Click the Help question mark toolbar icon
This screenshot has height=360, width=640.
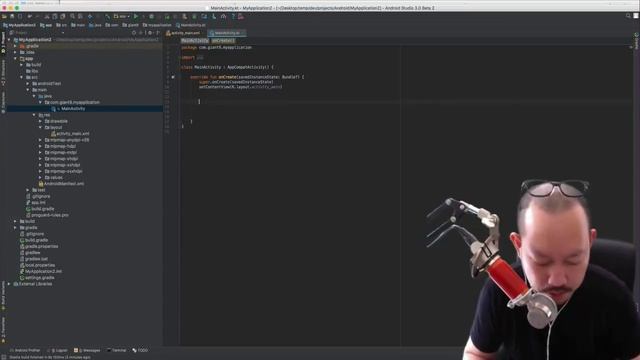pos(233,16)
